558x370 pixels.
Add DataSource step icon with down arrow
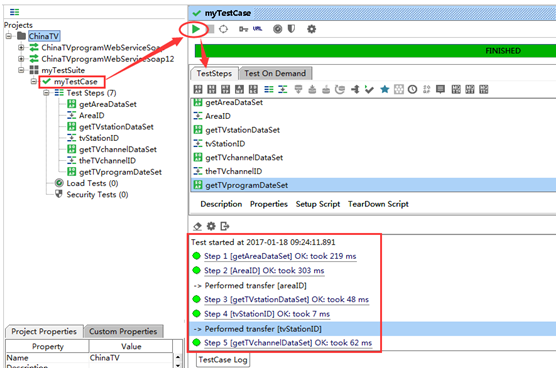[x=298, y=89]
